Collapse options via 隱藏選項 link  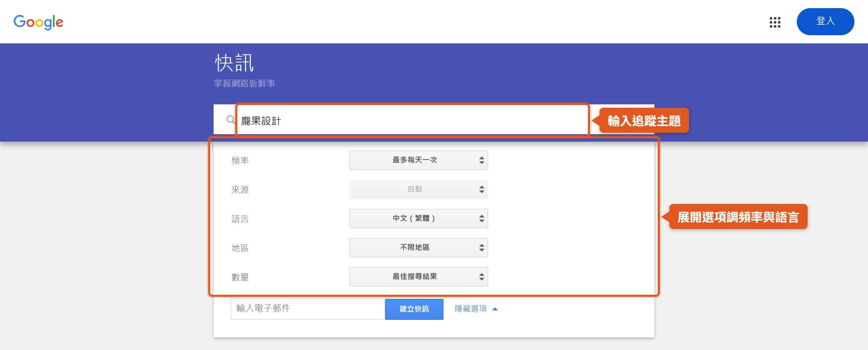[476, 309]
